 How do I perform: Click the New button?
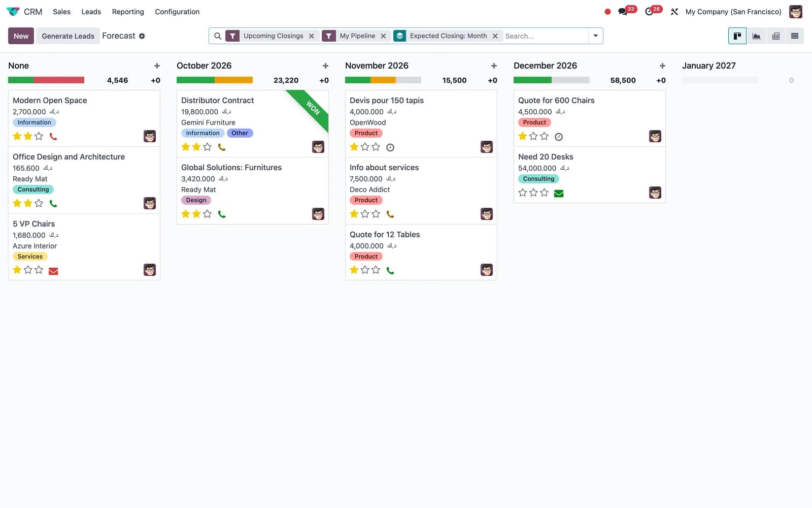(21, 36)
